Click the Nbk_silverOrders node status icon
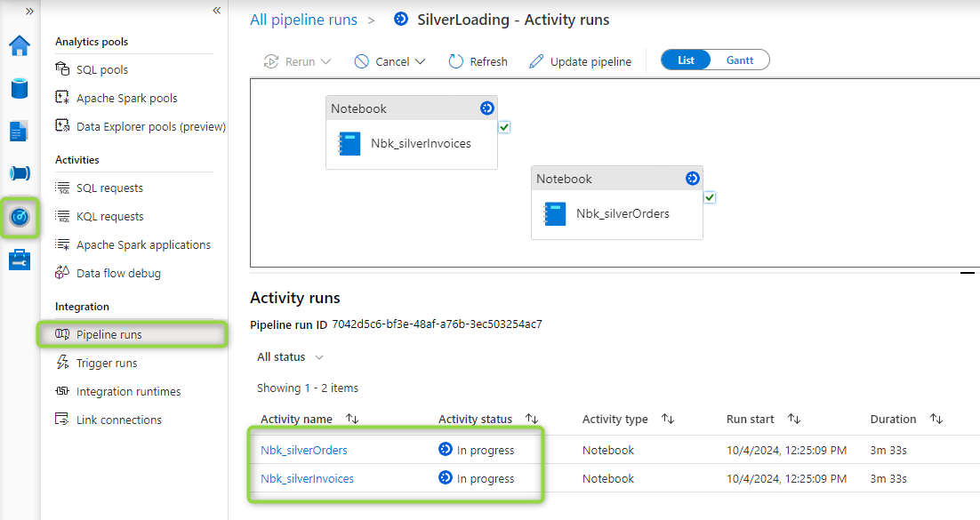The image size is (980, 520). point(692,178)
